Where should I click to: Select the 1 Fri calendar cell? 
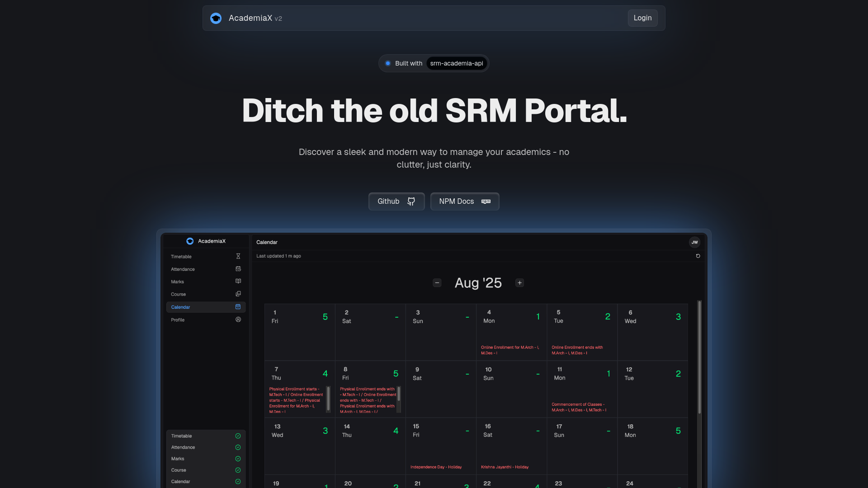300,332
